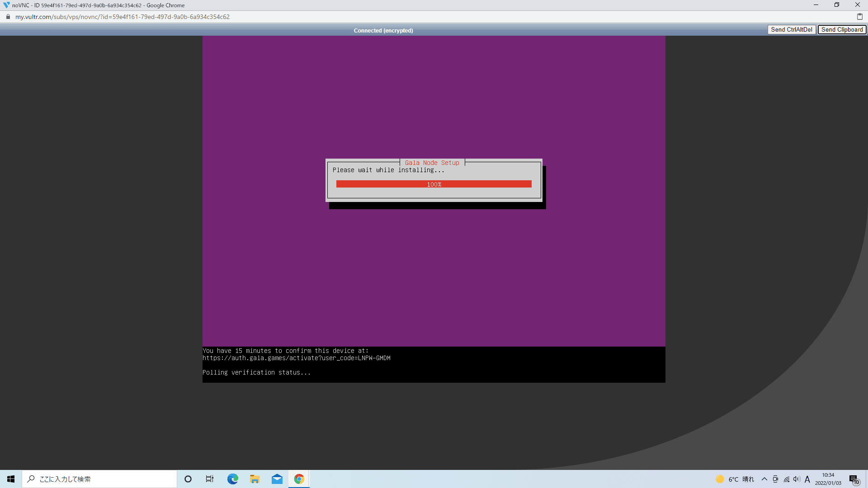Viewport: 868px width, 488px height.
Task: Click the Send CtrlAltDel button
Action: point(791,30)
